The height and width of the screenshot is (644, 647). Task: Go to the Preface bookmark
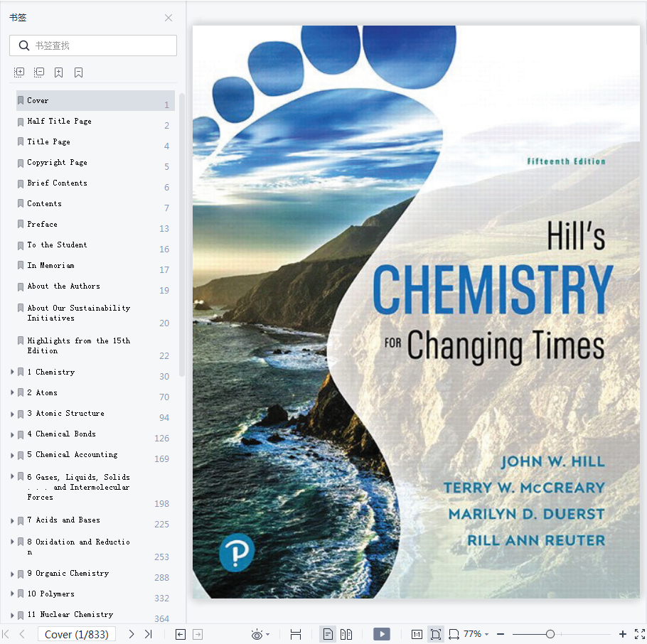pyautogui.click(x=95, y=225)
